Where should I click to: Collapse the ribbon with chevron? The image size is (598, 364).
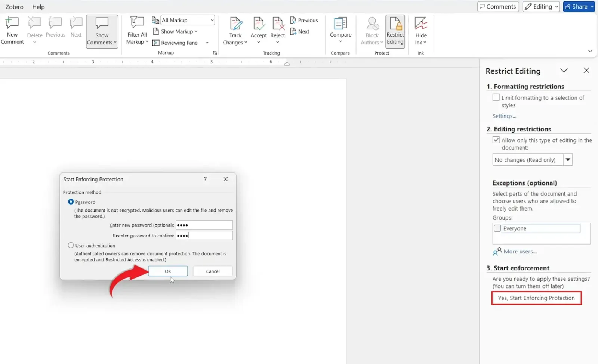click(590, 51)
